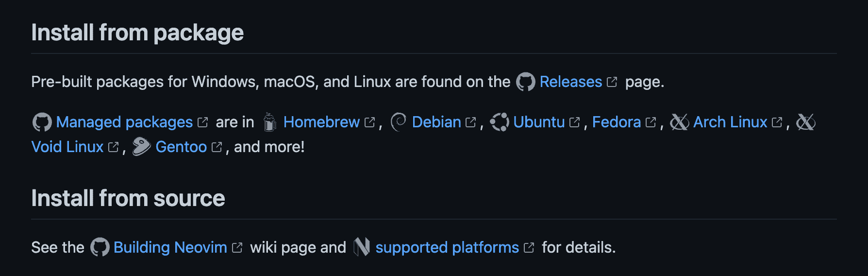
Task: Click the external-link icon after Releases
Action: coord(612,82)
